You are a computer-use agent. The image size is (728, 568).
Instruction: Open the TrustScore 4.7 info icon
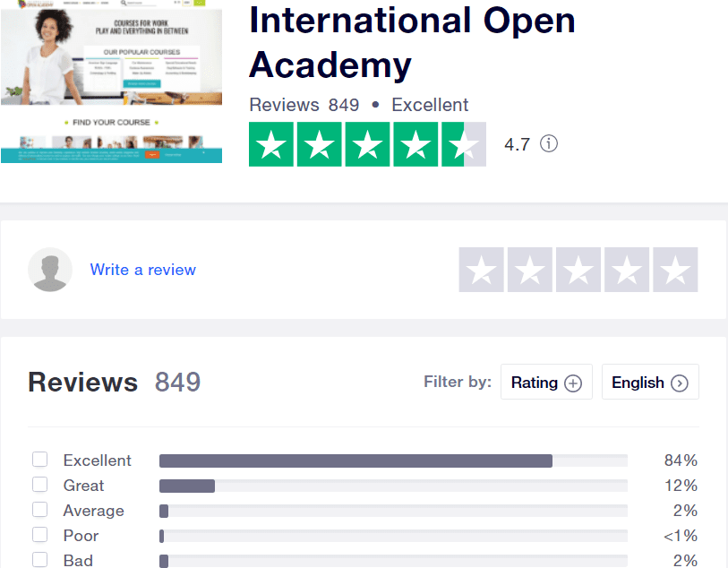(549, 143)
